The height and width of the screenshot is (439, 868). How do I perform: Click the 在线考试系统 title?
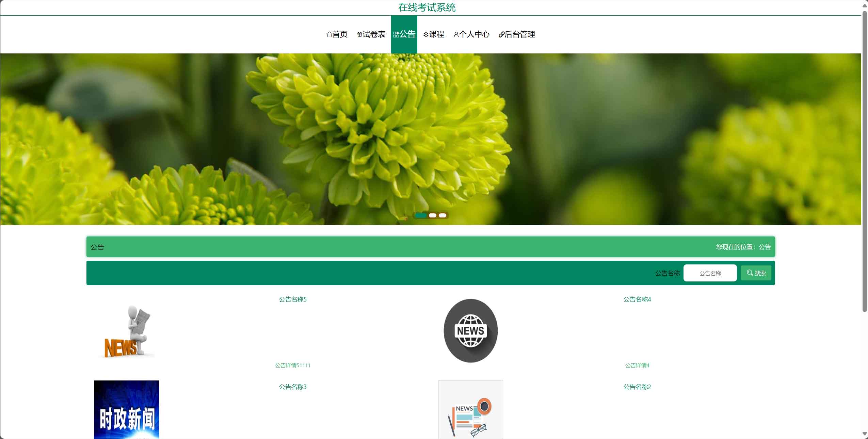tap(427, 7)
